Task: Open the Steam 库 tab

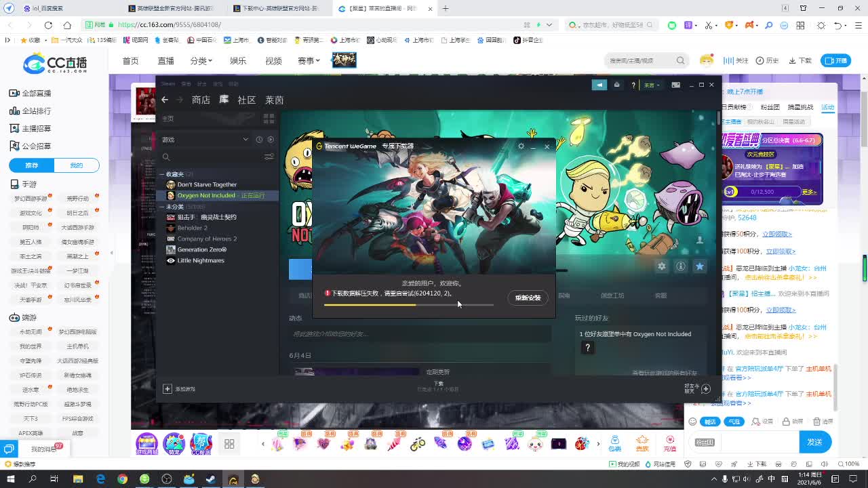Action: click(224, 100)
